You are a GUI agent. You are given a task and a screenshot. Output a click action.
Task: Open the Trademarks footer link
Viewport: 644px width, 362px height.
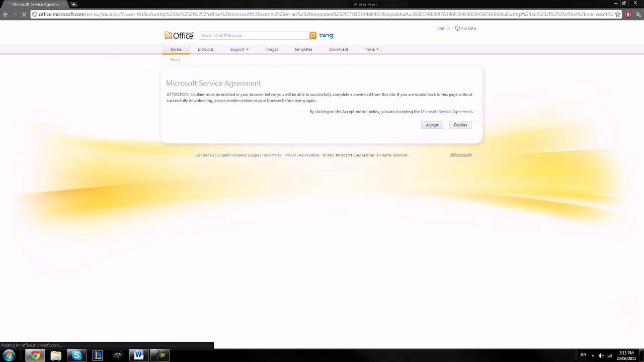pyautogui.click(x=272, y=155)
